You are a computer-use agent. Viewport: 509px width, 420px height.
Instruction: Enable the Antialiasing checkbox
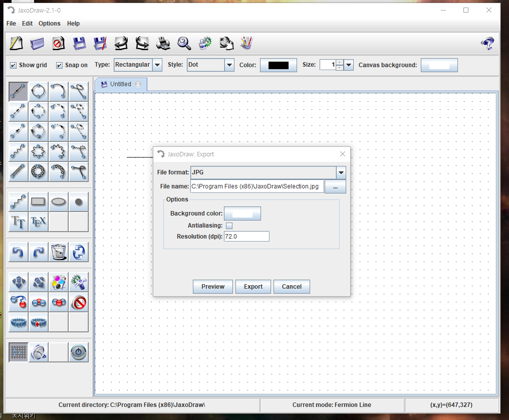pyautogui.click(x=229, y=226)
